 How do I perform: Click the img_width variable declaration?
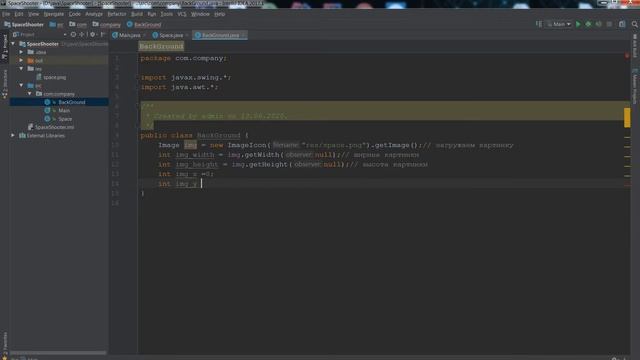(195, 155)
